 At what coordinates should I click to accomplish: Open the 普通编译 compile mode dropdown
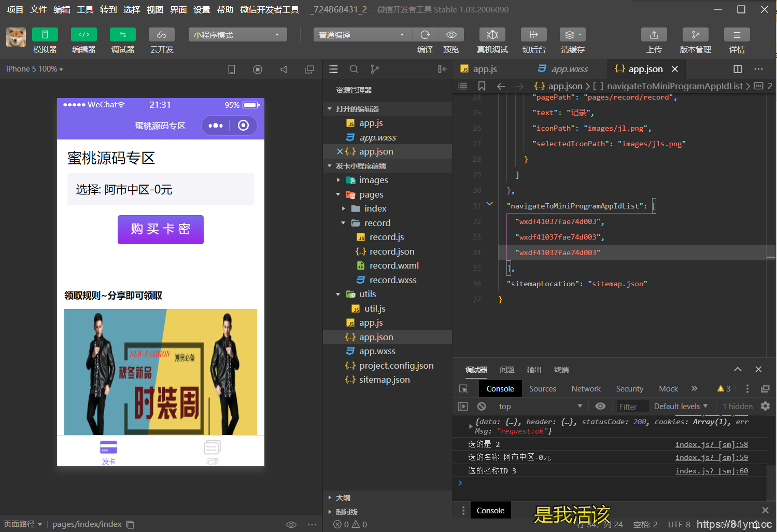point(362,34)
